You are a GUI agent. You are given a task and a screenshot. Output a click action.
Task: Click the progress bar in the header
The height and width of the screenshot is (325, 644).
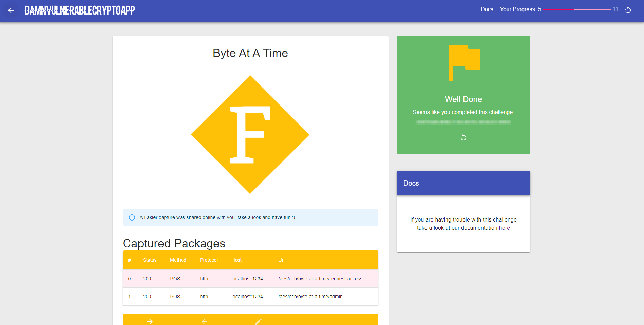click(x=576, y=9)
